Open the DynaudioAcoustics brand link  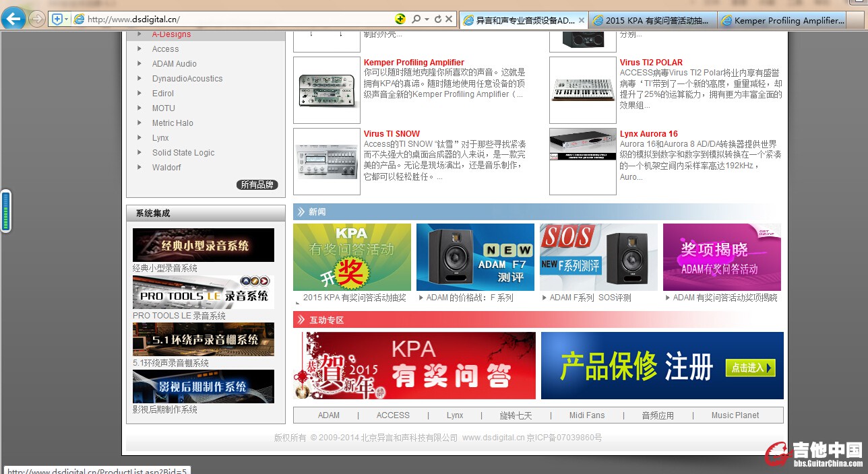[187, 79]
